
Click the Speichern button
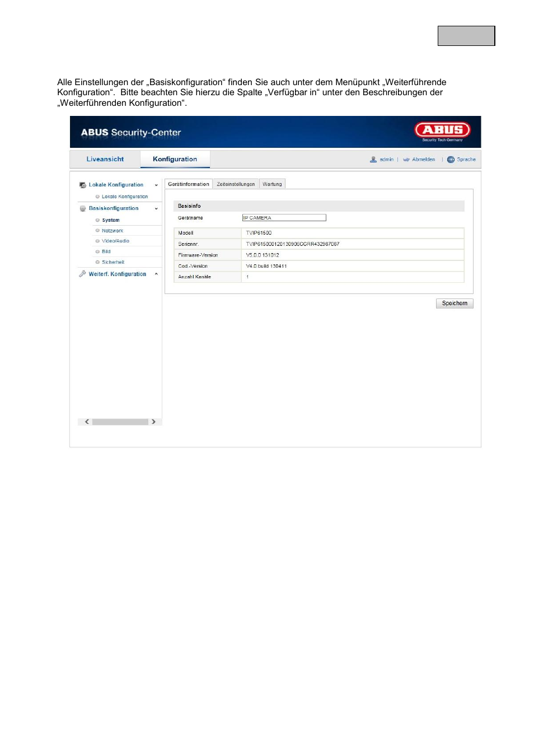click(455, 304)
